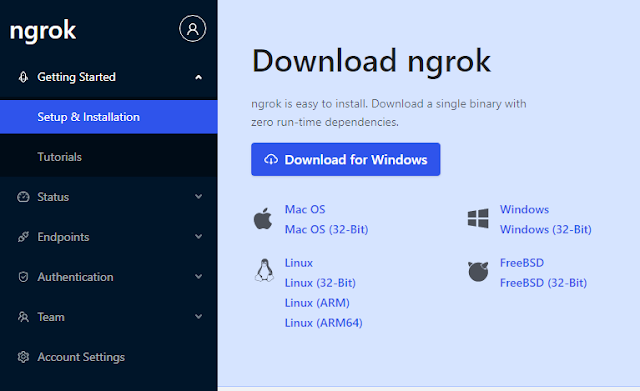Download the Linux (32-Bit) build
This screenshot has height=391, width=640.
tap(320, 283)
